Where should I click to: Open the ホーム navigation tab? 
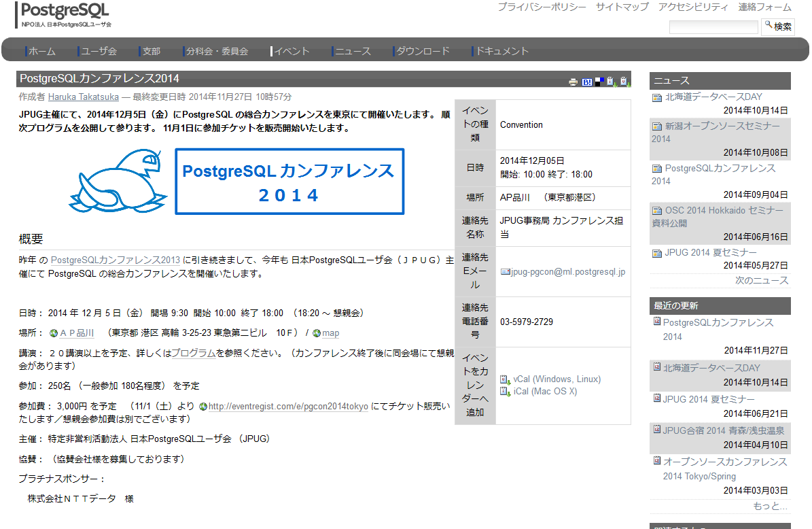(40, 51)
